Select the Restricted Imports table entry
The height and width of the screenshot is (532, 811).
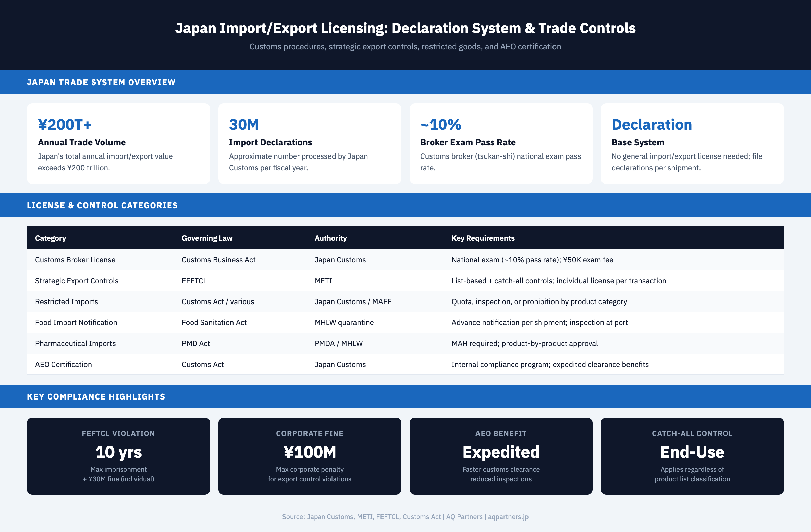[x=405, y=301]
